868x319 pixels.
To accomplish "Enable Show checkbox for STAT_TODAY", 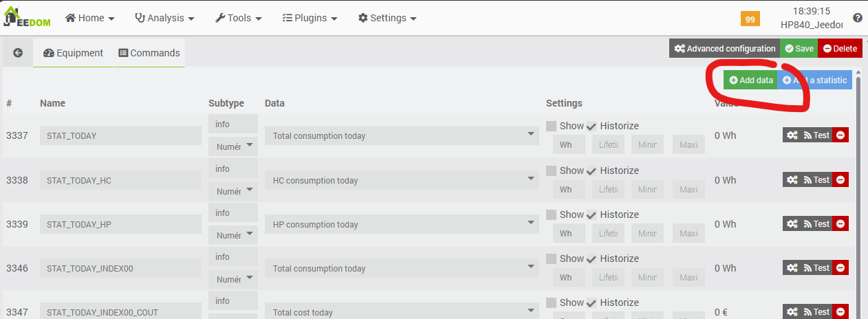I will 551,126.
